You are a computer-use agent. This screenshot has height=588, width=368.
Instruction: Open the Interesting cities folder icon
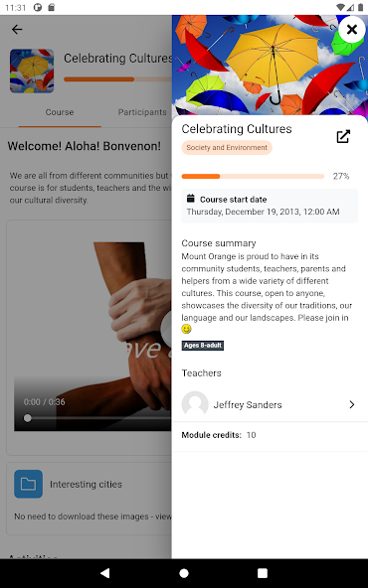[x=28, y=484]
